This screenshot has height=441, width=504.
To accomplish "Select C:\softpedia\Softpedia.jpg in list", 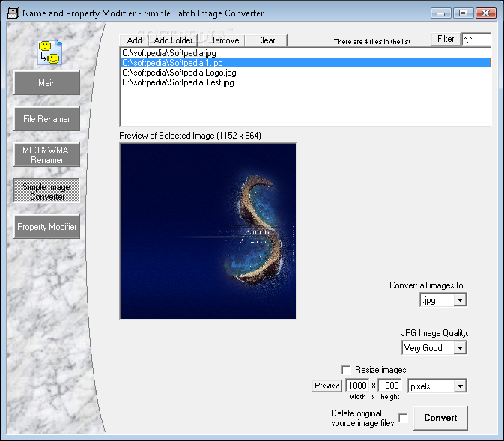I will (306, 53).
